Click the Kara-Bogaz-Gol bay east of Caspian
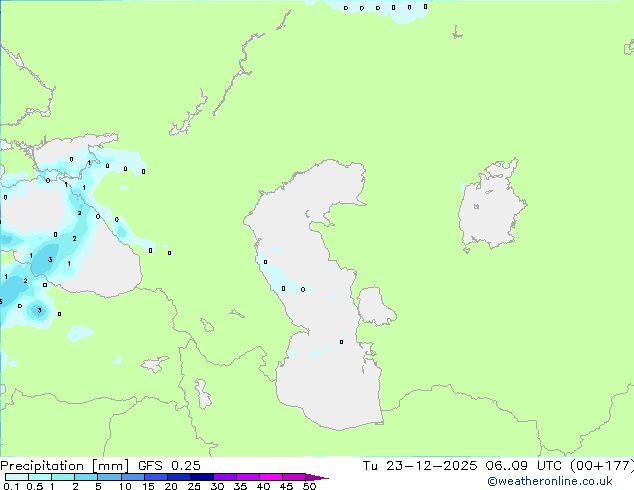 point(376,307)
